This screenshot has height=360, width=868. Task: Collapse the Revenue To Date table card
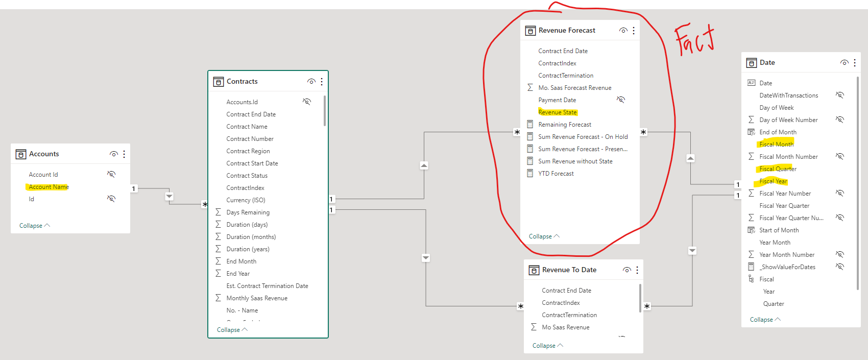548,345
